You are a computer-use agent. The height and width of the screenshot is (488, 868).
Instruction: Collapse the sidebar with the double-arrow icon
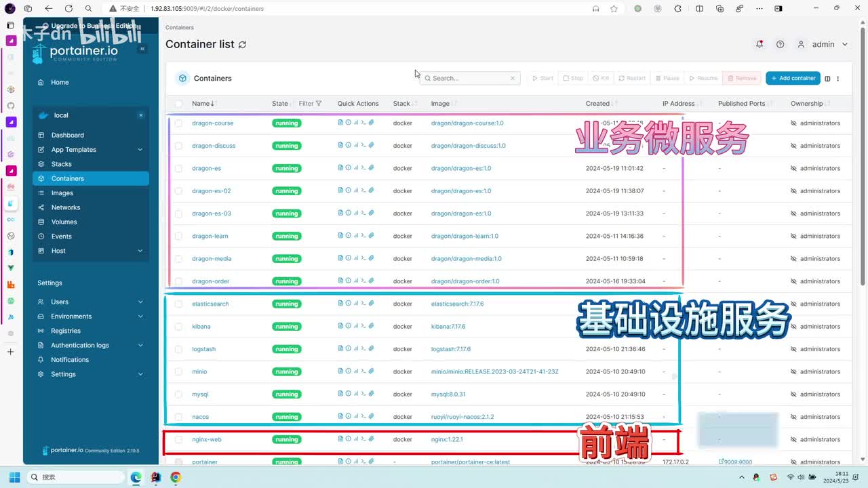[142, 49]
